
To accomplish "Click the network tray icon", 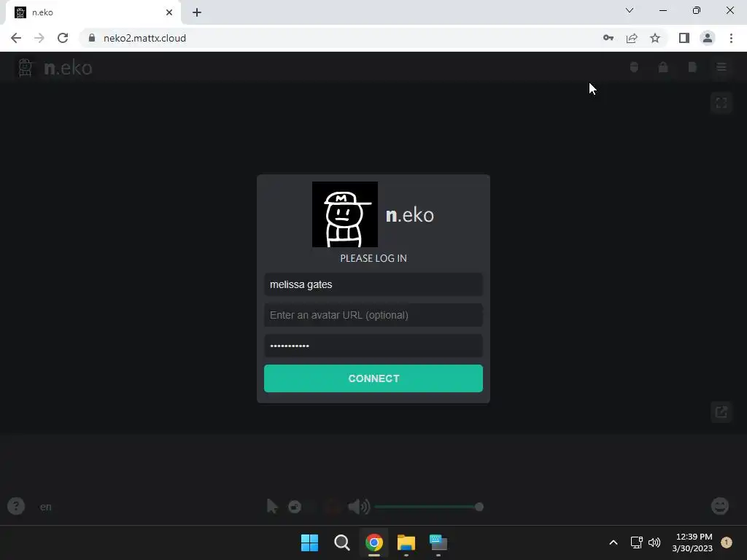I will click(x=636, y=542).
